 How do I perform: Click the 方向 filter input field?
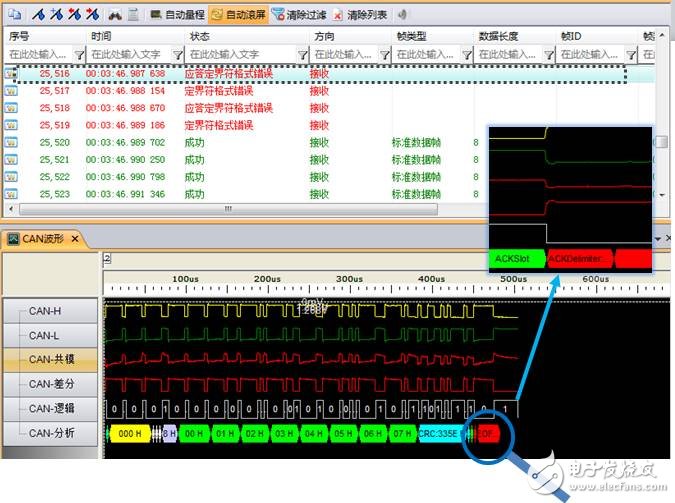click(x=340, y=53)
